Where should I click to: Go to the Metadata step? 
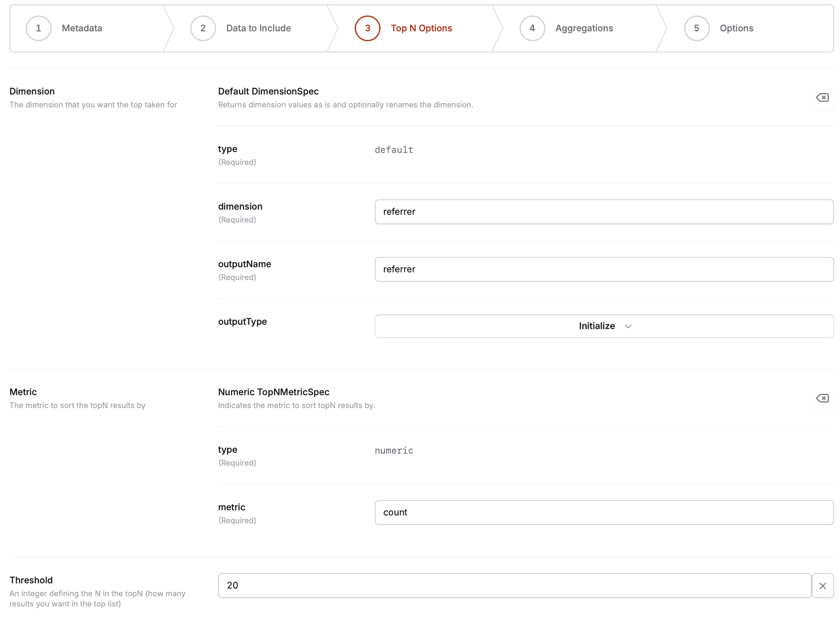tap(82, 28)
